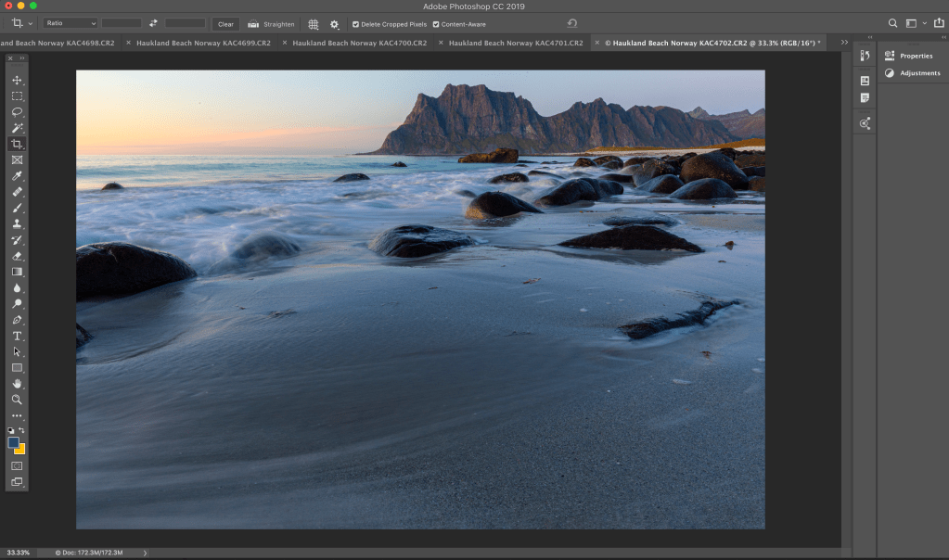949x560 pixels.
Task: Show hidden document tabs via double-arrow
Action: tap(843, 43)
